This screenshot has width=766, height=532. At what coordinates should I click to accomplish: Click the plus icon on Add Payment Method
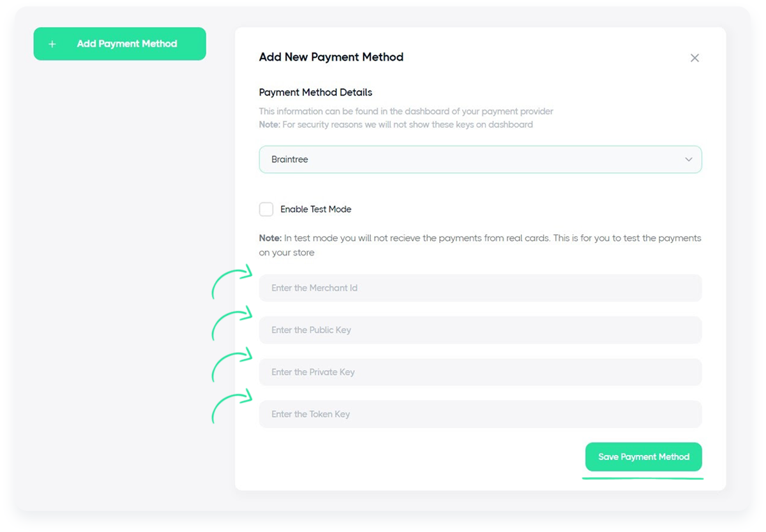coord(52,44)
